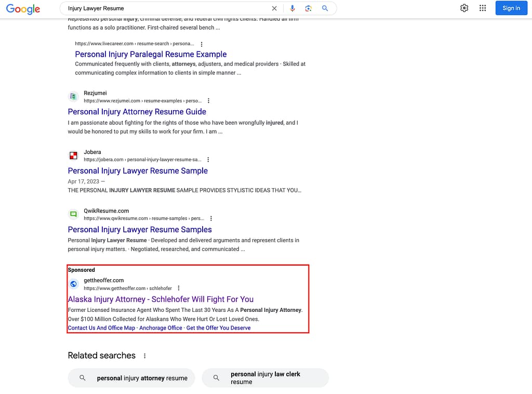Click the jobera.com URL breadcrumb
Screen dimensions: 532x394
[142, 160]
